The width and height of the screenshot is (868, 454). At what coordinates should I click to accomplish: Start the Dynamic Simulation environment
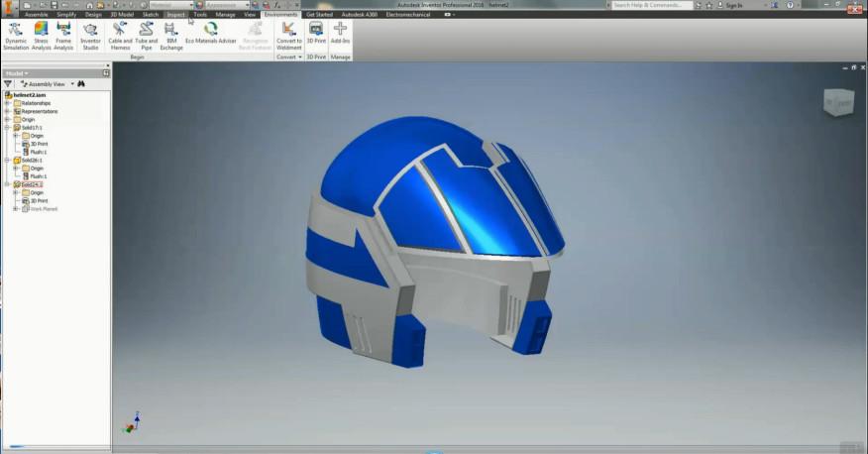(16, 36)
